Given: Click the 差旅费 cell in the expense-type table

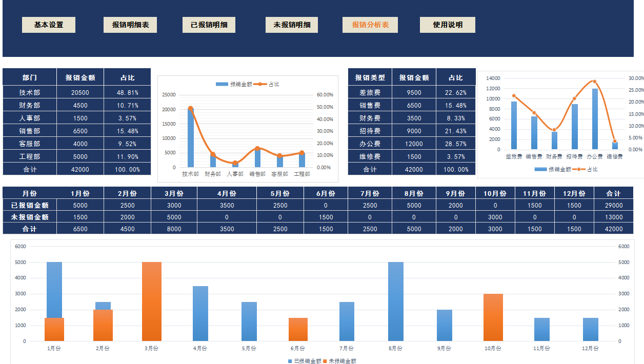Looking at the screenshot, I should tap(372, 92).
